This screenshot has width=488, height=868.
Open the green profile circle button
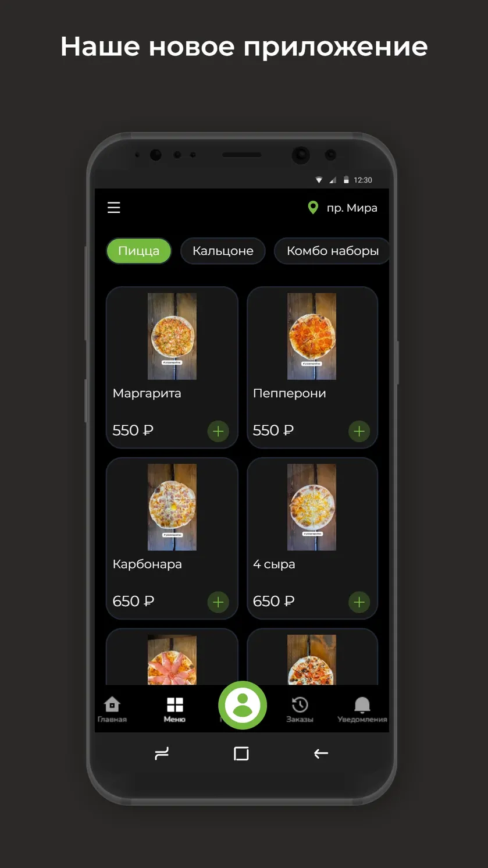(x=243, y=705)
